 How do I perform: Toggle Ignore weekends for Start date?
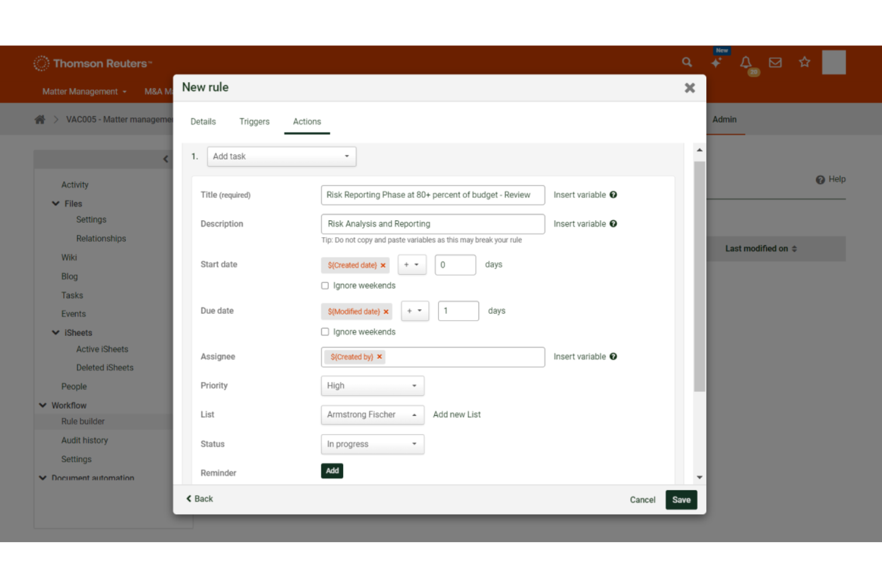point(325,286)
